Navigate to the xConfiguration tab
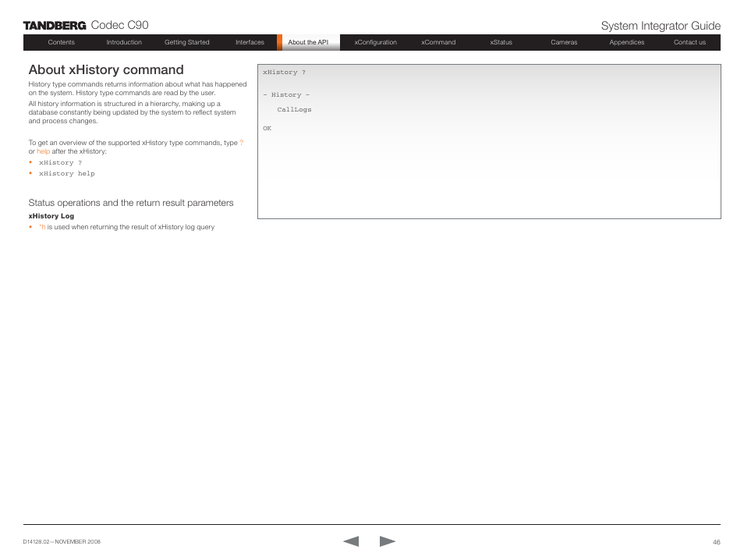Viewport: 744px width, 560px height. [x=375, y=43]
